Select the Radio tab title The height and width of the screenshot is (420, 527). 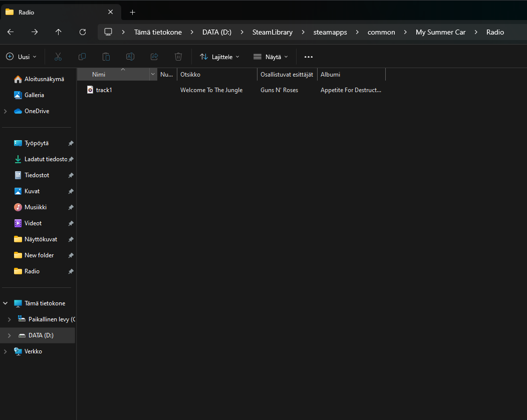(x=26, y=13)
